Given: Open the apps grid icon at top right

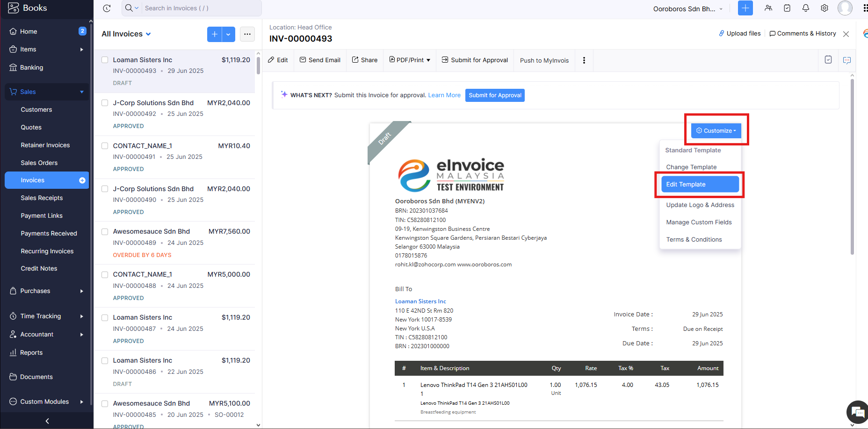Looking at the screenshot, I should tap(865, 8).
